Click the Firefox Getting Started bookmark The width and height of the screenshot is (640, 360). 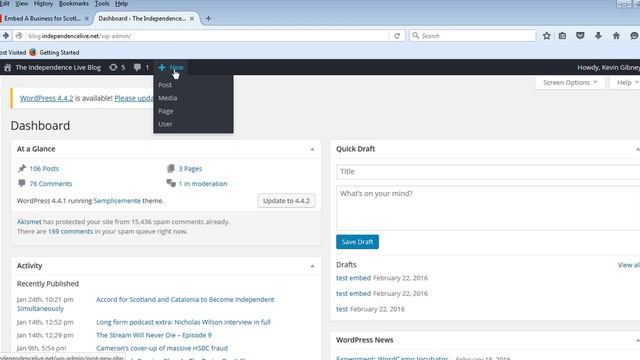(x=54, y=52)
